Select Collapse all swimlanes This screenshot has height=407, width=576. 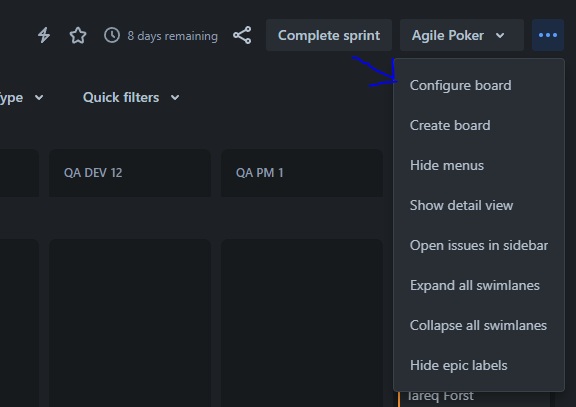point(479,325)
